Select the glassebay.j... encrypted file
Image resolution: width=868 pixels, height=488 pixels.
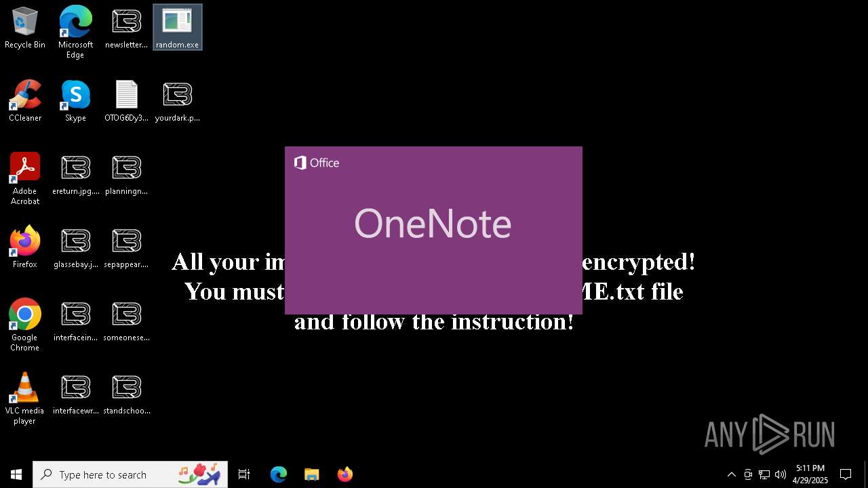(75, 247)
